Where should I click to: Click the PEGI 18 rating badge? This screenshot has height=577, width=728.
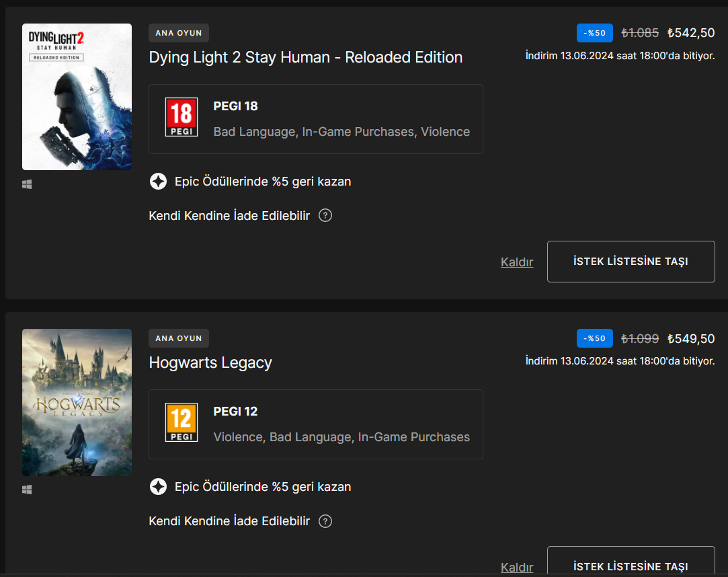[181, 117]
